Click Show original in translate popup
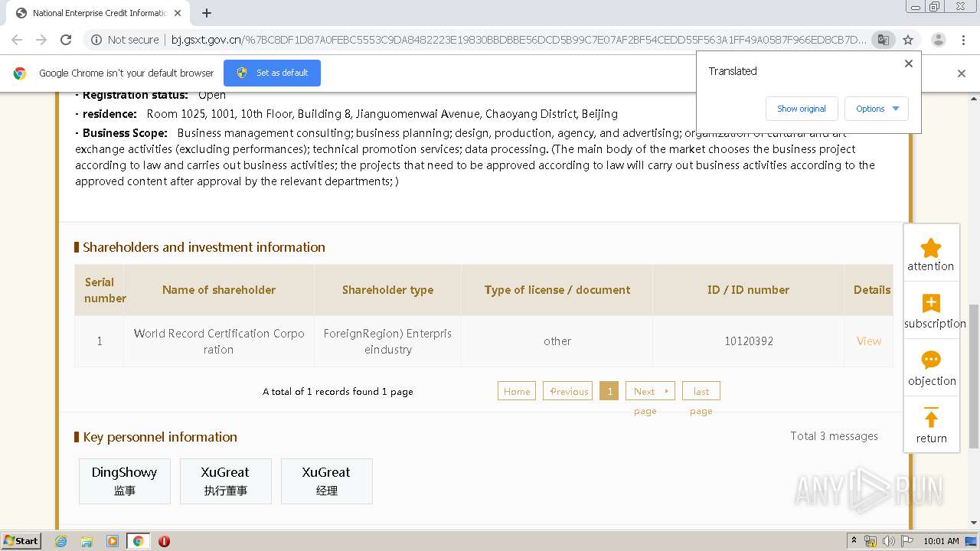Image resolution: width=980 pixels, height=551 pixels. [x=801, y=109]
